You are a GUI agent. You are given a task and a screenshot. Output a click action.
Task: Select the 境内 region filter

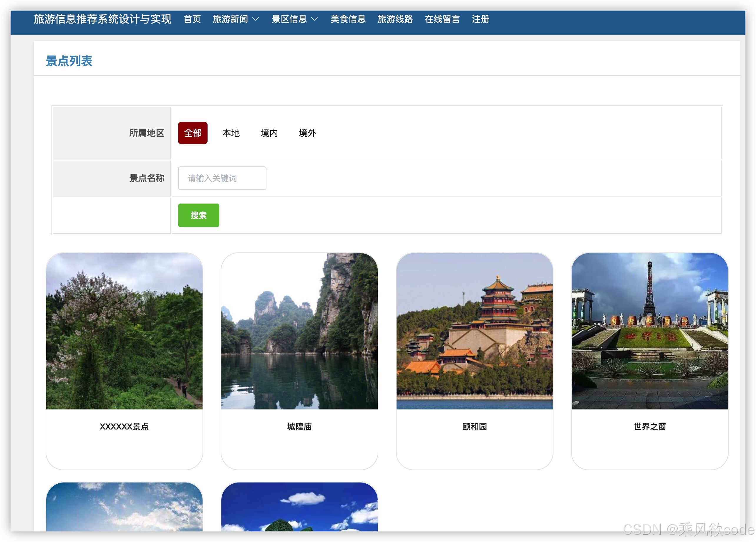(269, 133)
